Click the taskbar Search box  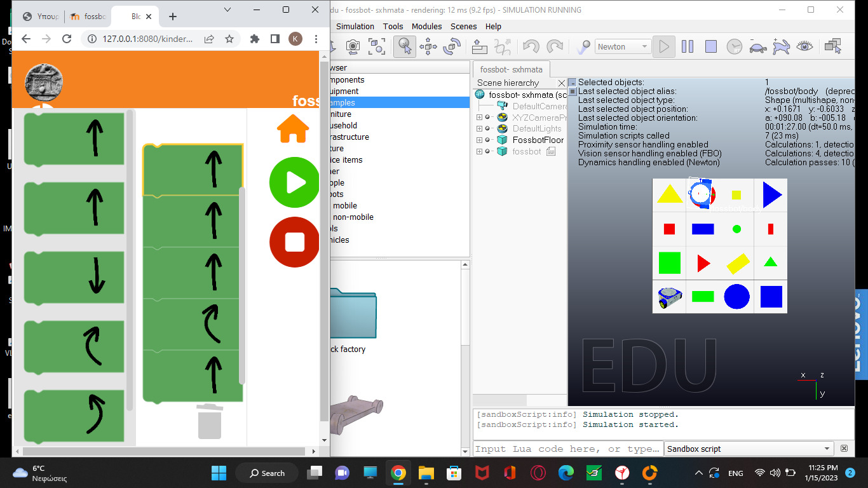click(x=268, y=473)
